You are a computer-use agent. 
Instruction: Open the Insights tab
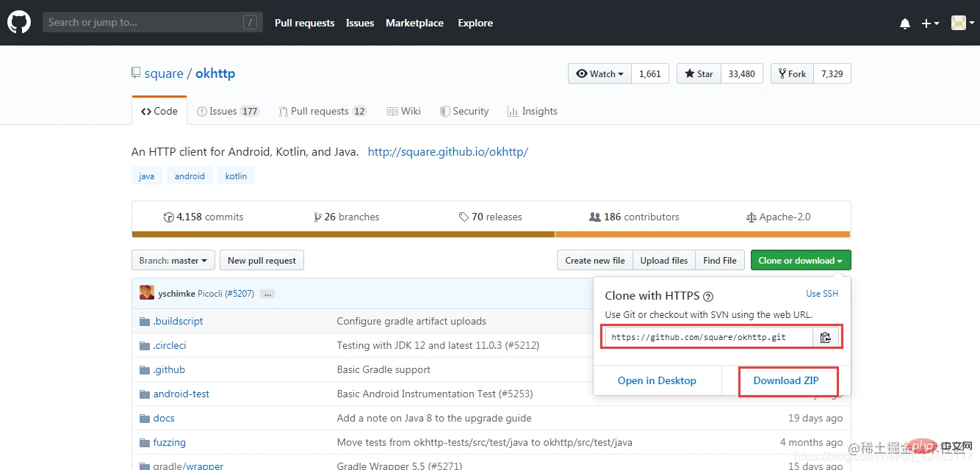click(532, 111)
